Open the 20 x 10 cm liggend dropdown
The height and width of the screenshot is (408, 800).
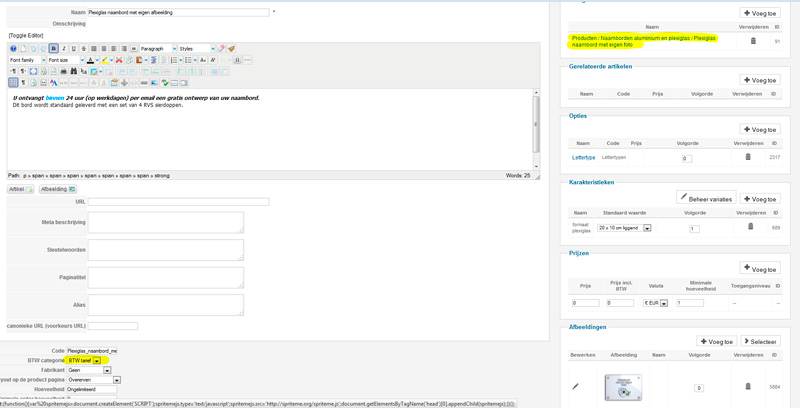point(624,228)
